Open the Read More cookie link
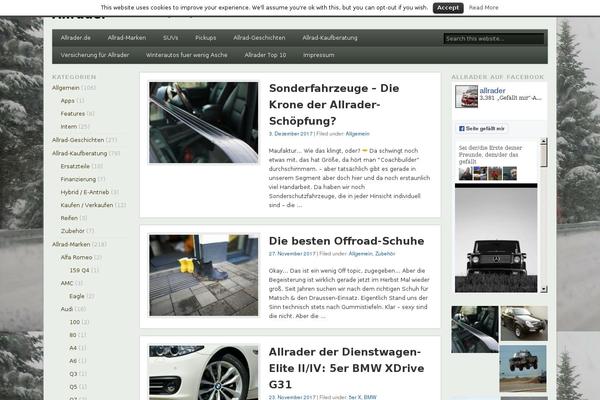 click(483, 8)
